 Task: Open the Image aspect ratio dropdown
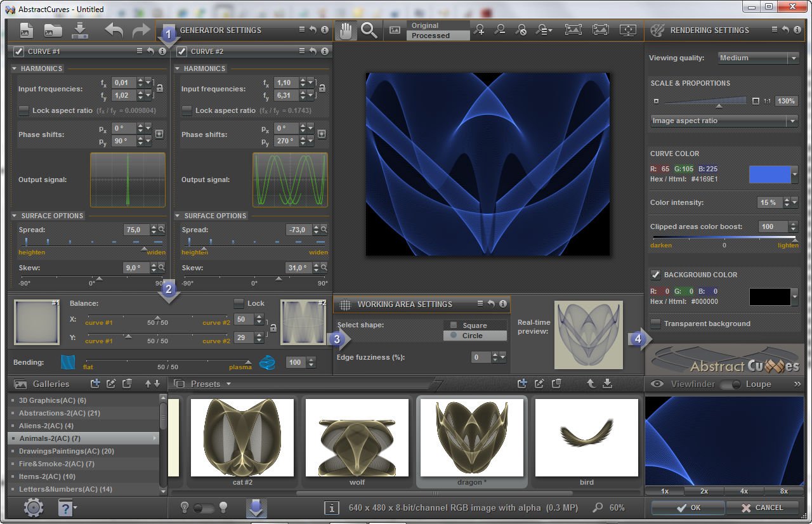click(x=724, y=121)
